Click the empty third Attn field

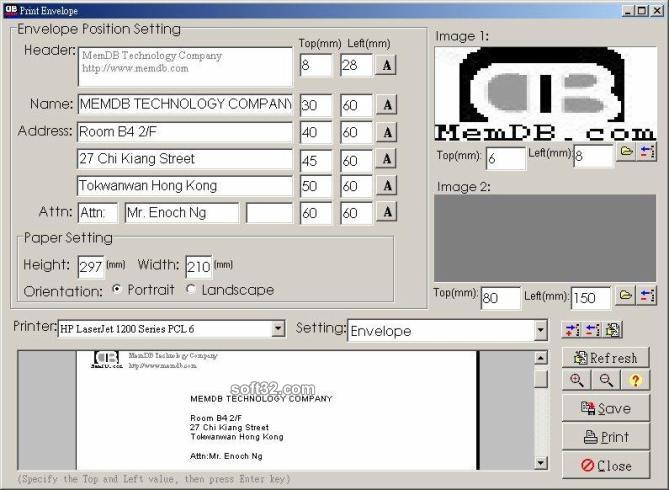[270, 213]
